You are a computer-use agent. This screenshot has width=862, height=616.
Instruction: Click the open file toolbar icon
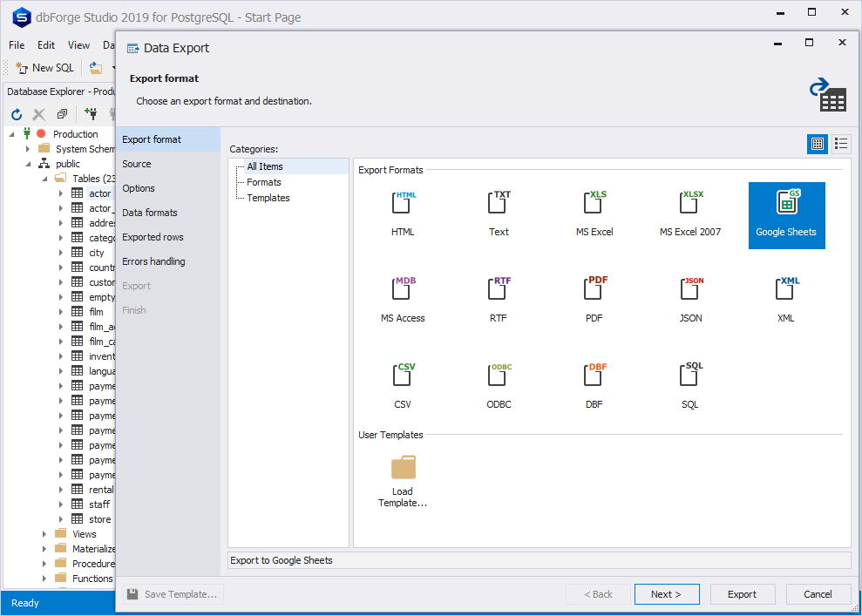tap(96, 68)
